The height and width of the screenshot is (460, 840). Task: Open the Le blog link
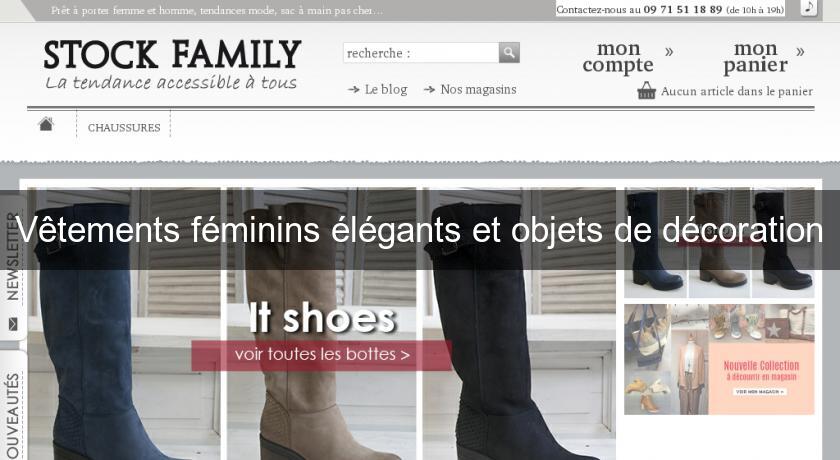pyautogui.click(x=386, y=89)
